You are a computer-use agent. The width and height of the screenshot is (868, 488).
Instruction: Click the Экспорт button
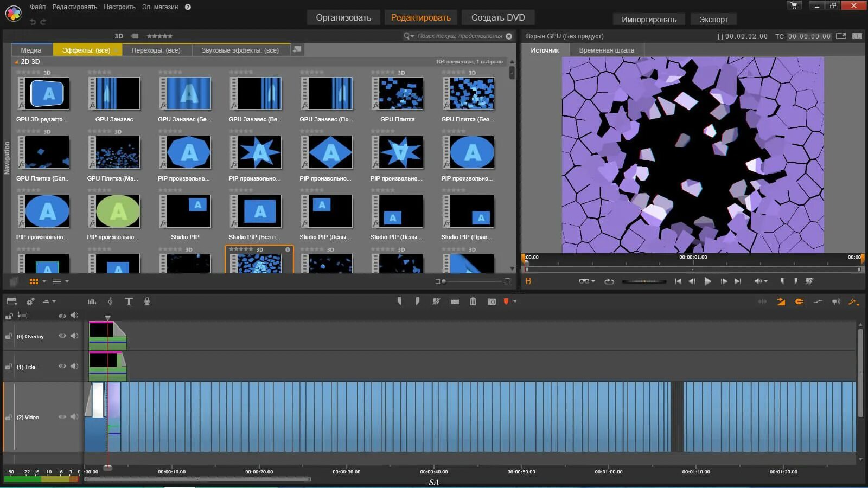pyautogui.click(x=713, y=20)
